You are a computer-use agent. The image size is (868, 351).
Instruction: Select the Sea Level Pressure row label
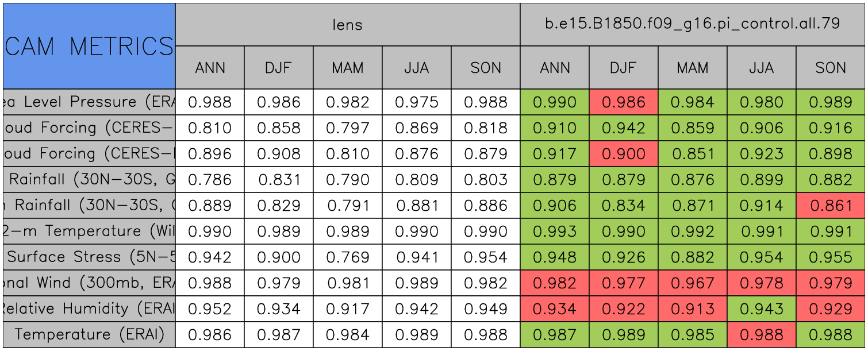(89, 102)
